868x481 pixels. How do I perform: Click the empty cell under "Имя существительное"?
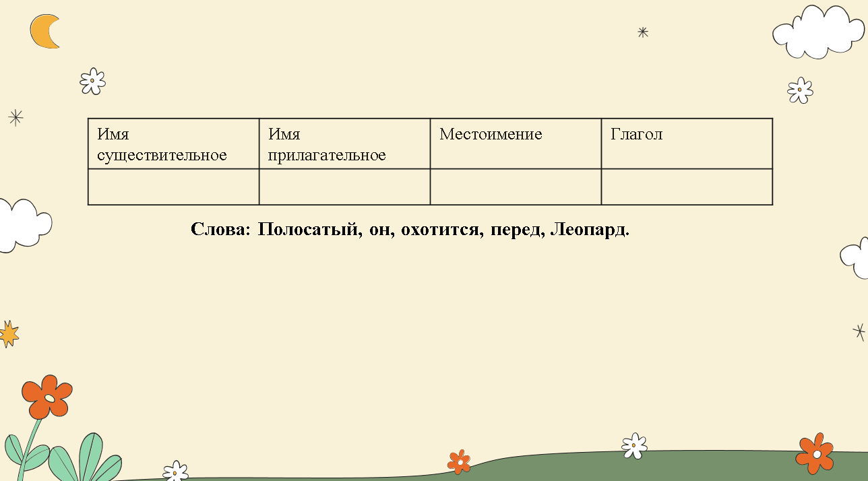pos(174,187)
